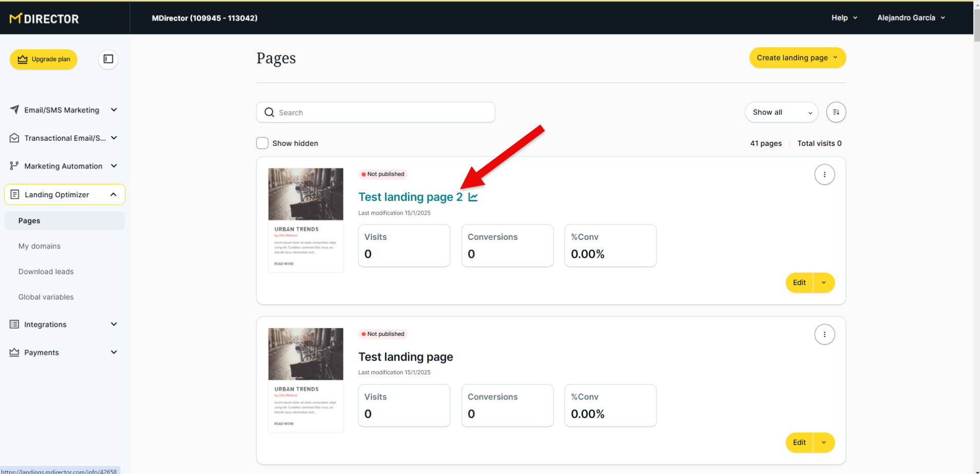This screenshot has height=474, width=980.
Task: Open the Test landing page 2 title link
Action: (410, 197)
